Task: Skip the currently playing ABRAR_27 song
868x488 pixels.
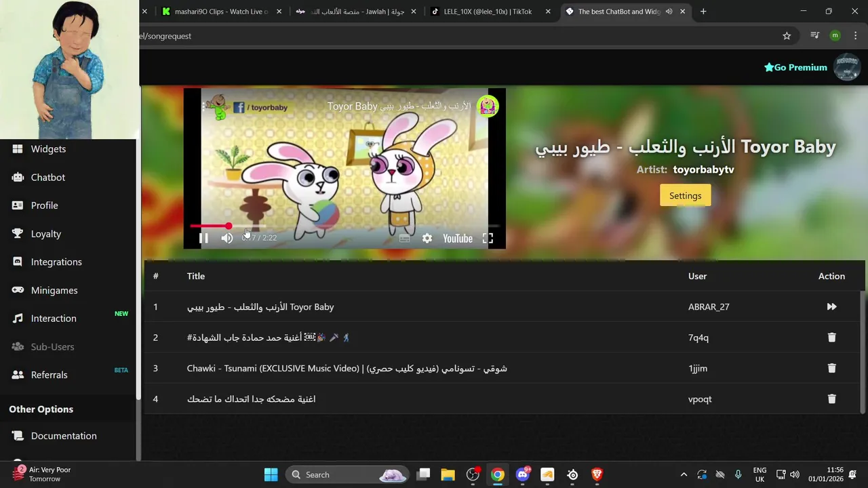Action: point(831,307)
